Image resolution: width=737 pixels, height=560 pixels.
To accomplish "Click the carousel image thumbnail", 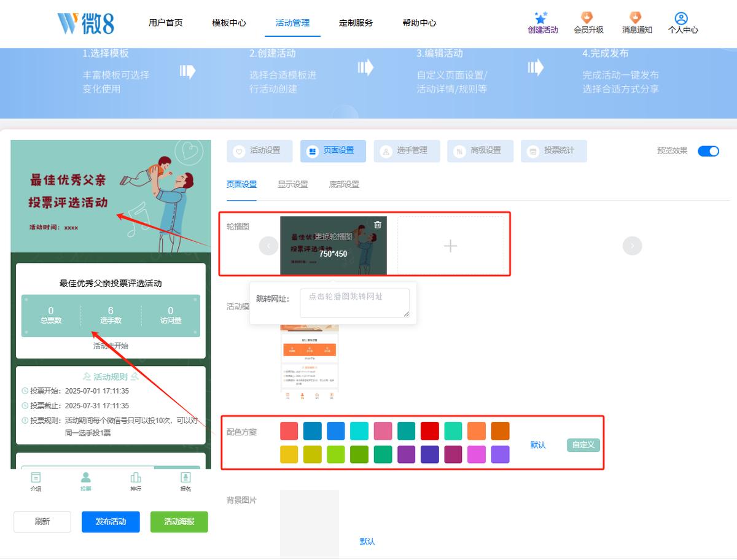I will (333, 246).
